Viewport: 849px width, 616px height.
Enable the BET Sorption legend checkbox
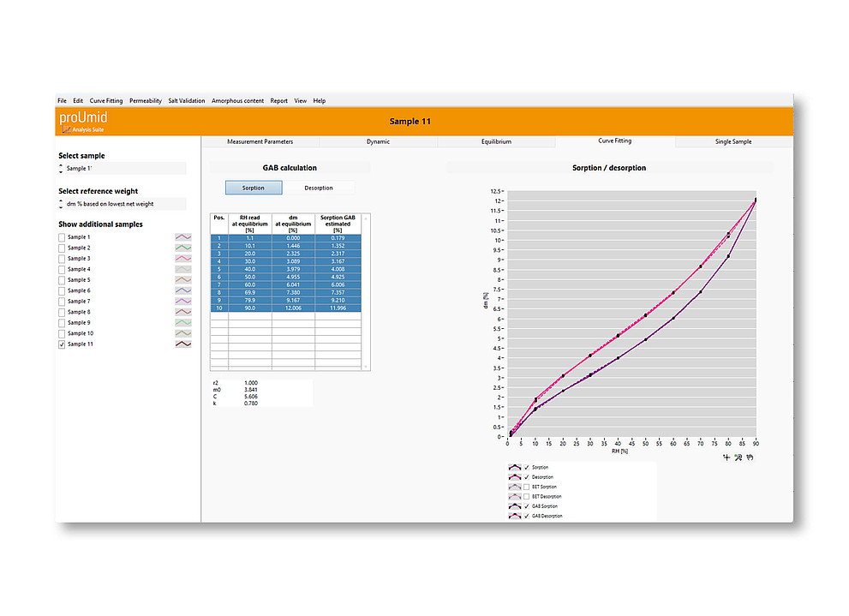pos(526,487)
